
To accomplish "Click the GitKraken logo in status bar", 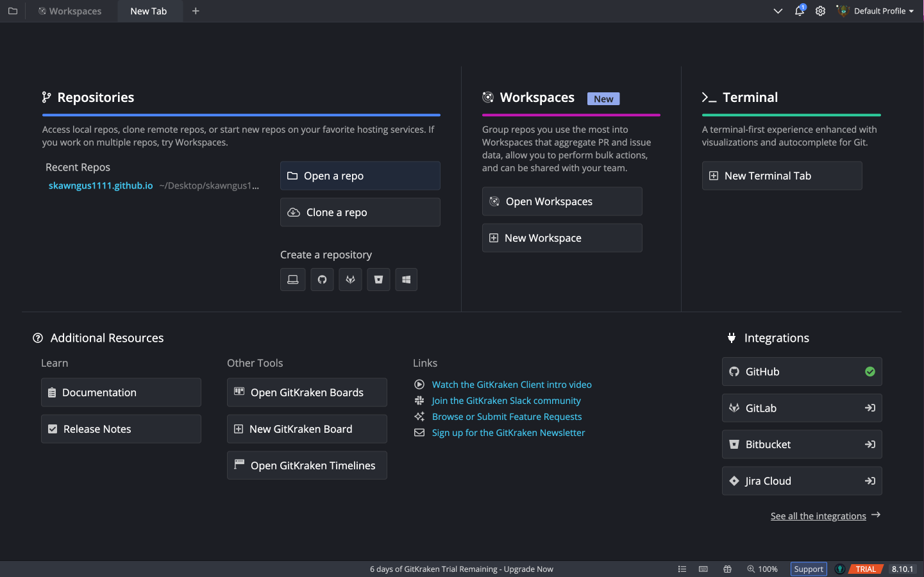I will (x=839, y=569).
